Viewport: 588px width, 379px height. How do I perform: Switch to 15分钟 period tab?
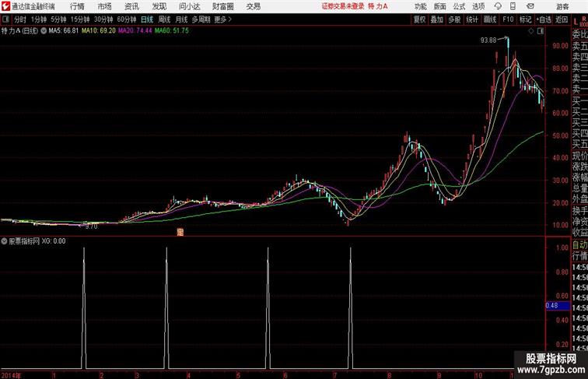point(80,19)
